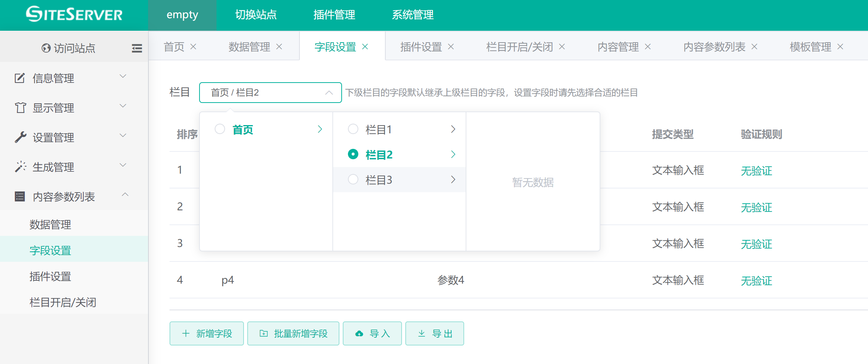Select the 首页 radio button
Screen dimensions: 868x364
[x=220, y=129]
